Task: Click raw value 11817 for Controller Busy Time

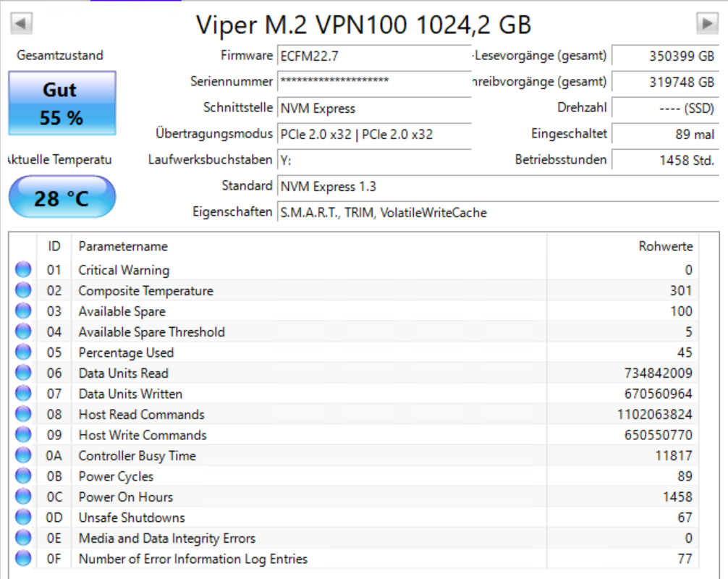Action: click(674, 456)
